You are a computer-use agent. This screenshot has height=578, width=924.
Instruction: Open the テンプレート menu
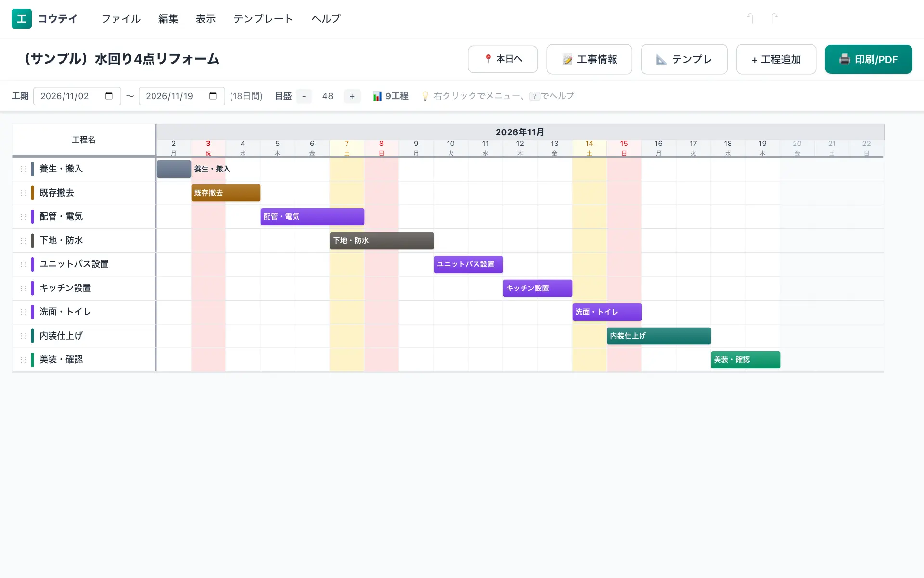point(263,19)
